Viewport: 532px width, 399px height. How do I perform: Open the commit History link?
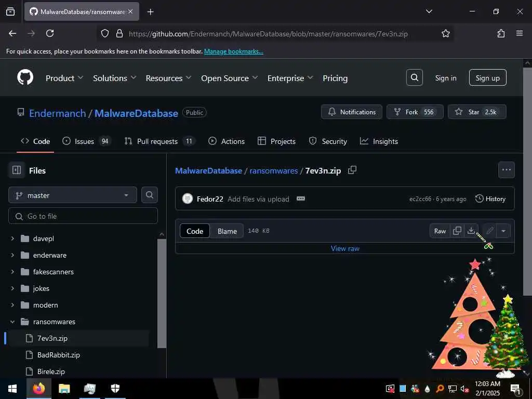[x=490, y=199]
